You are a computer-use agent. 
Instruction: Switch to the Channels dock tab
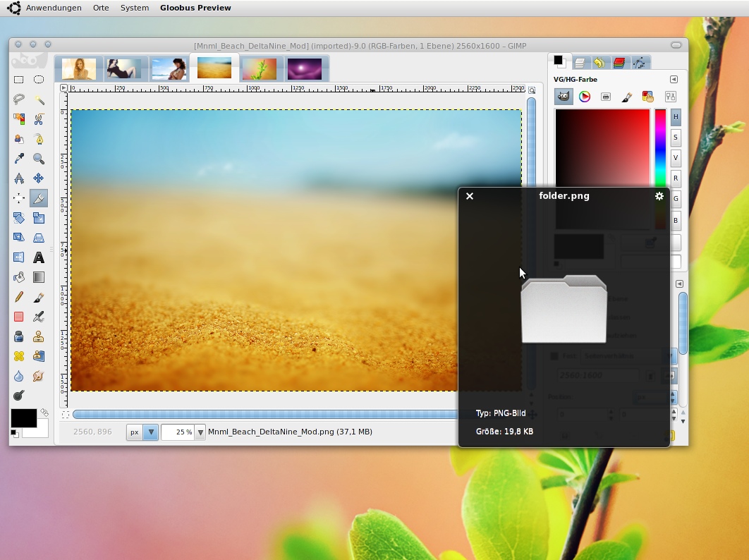(619, 63)
